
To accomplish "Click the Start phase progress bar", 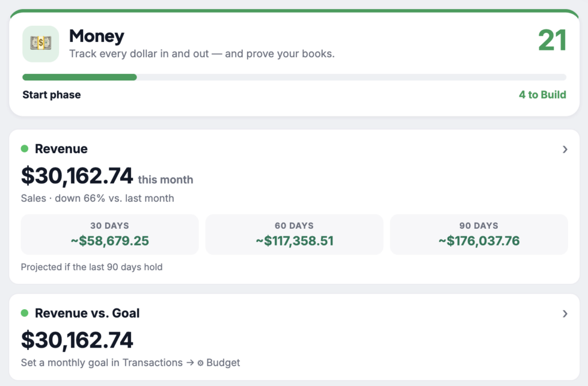I will pyautogui.click(x=295, y=77).
